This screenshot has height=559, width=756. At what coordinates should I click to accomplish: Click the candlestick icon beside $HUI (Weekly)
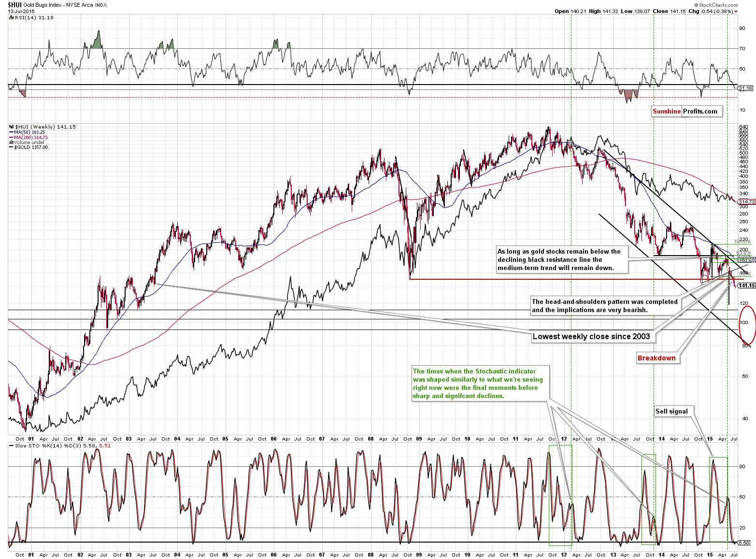point(12,127)
